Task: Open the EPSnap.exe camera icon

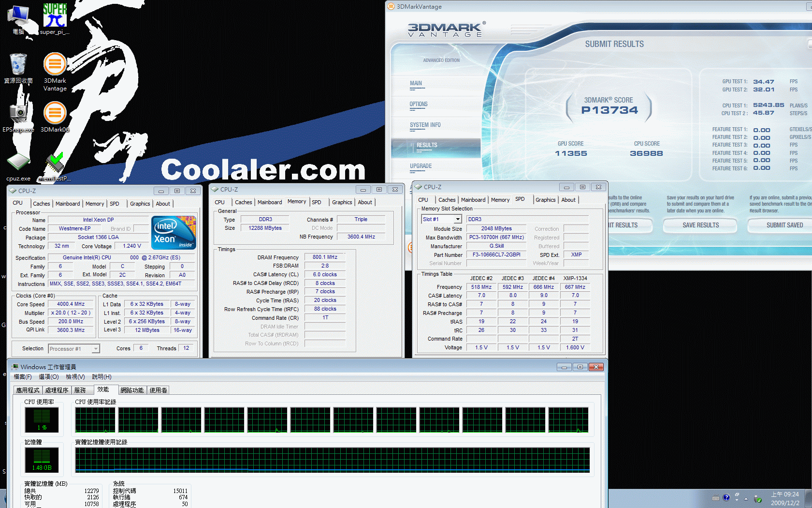Action: tap(18, 117)
